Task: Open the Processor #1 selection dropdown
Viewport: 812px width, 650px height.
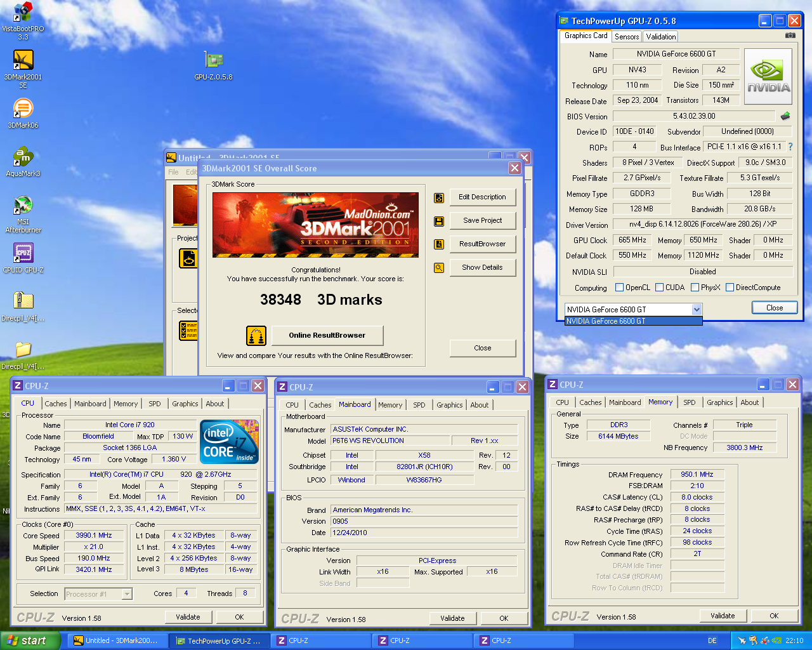Action: pyautogui.click(x=127, y=594)
